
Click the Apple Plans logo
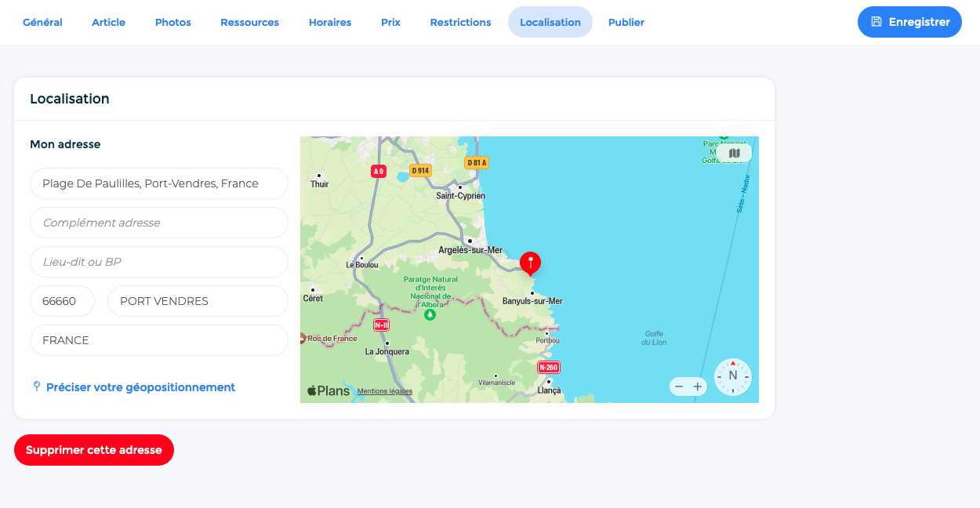tap(328, 390)
